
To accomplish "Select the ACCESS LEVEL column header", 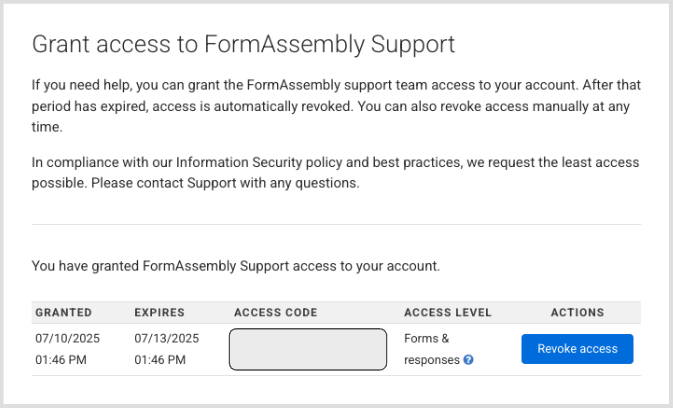I will click(x=447, y=313).
